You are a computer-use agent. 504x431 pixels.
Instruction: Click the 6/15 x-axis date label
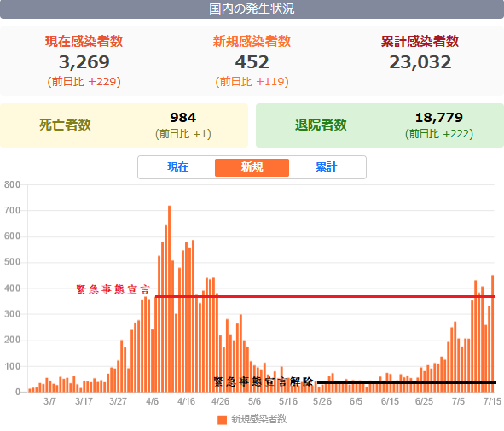pyautogui.click(x=391, y=401)
